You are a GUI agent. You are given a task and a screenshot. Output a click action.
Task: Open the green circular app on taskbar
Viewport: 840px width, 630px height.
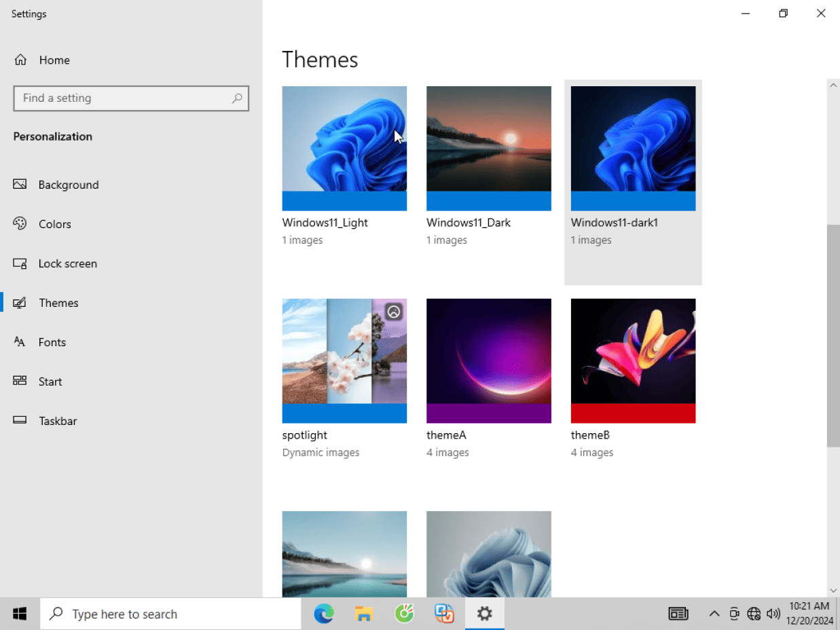point(405,614)
